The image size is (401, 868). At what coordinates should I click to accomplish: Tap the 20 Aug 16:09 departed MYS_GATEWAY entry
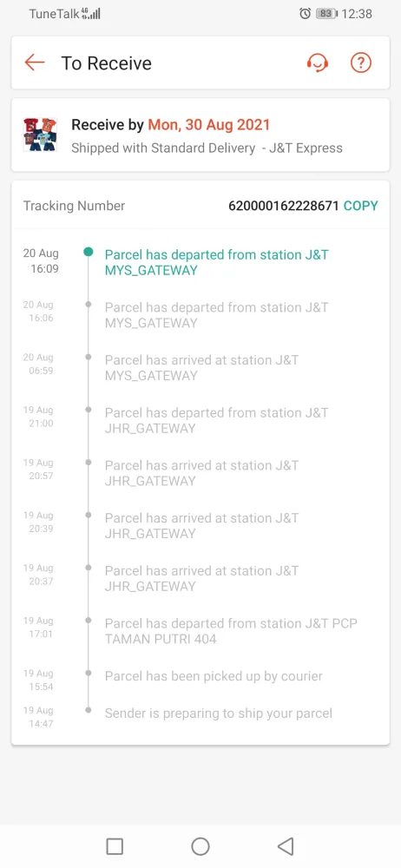pyautogui.click(x=200, y=262)
